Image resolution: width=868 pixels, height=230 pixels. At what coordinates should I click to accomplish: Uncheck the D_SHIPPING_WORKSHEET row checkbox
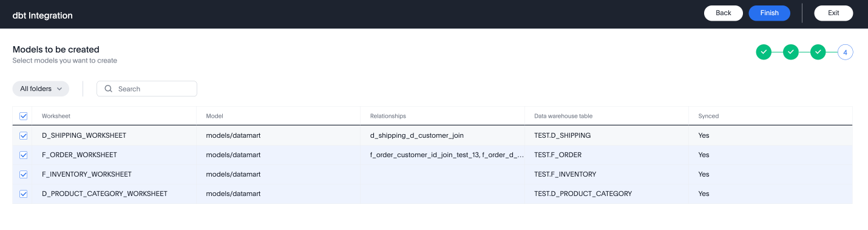pyautogui.click(x=24, y=135)
